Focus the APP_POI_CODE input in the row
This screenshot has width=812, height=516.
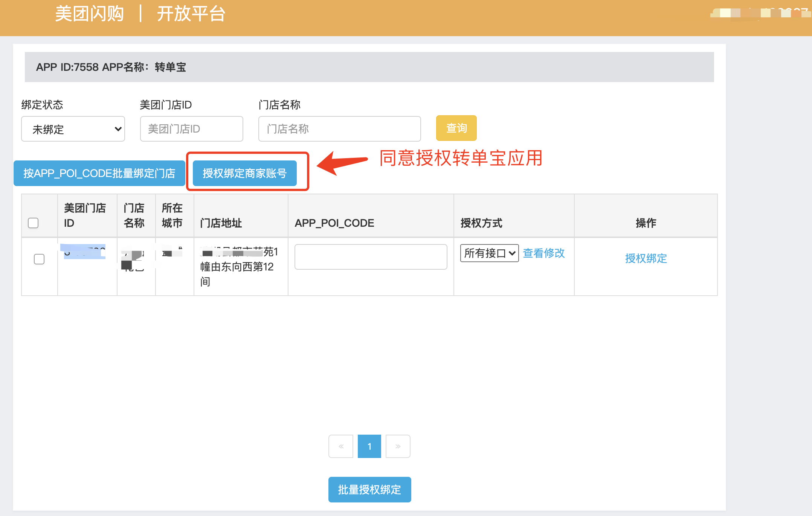(x=371, y=257)
